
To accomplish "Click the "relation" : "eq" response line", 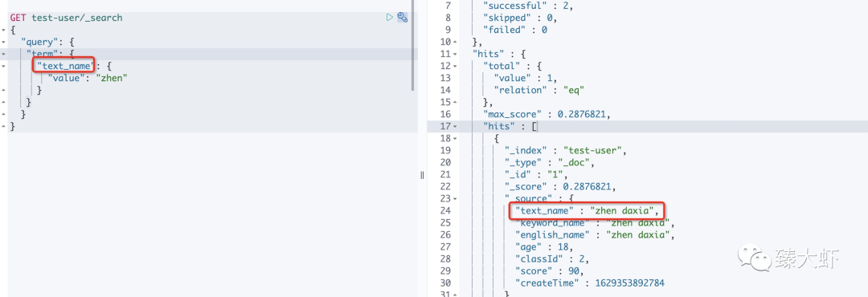I will point(540,90).
